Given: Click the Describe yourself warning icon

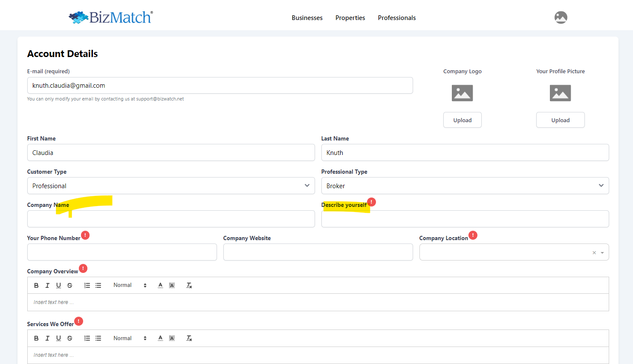Looking at the screenshot, I should coord(372,202).
